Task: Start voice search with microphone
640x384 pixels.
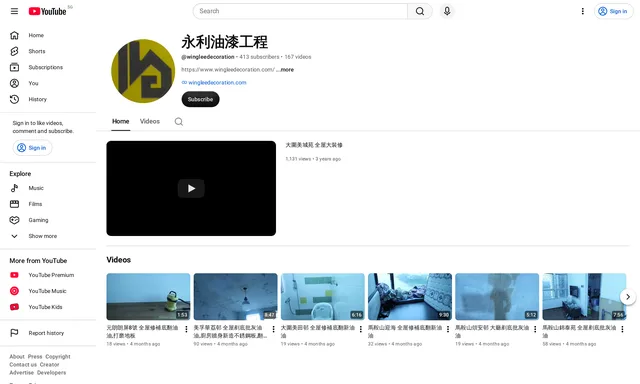Action: point(447,11)
